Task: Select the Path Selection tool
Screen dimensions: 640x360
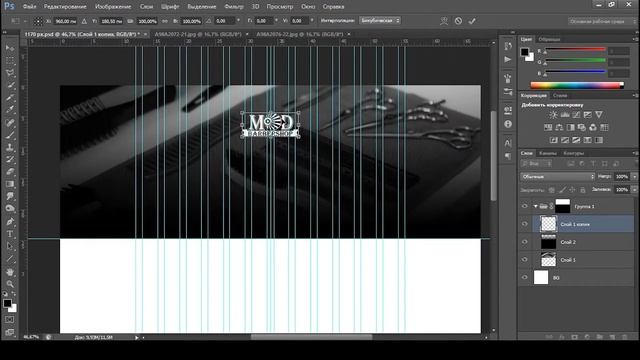Action: (x=10, y=246)
